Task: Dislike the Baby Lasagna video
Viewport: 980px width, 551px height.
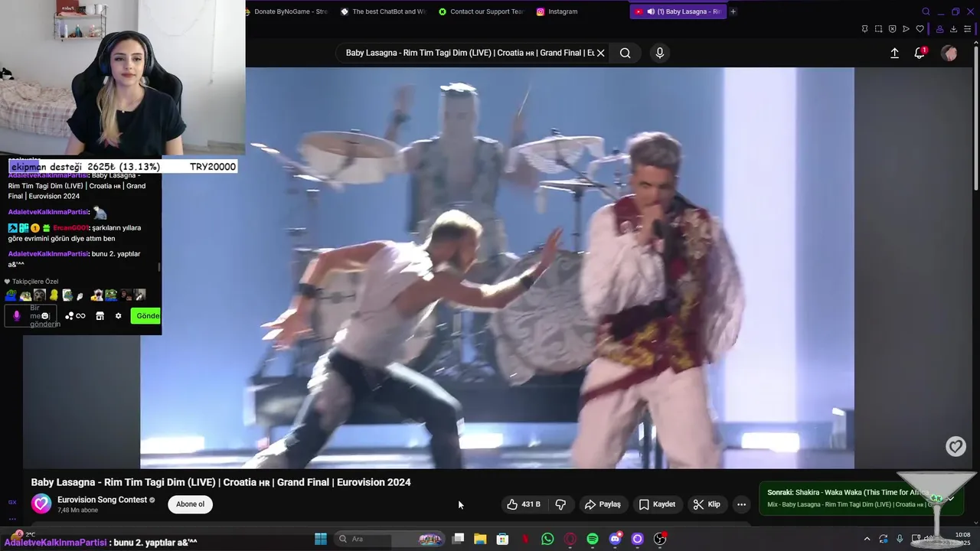Action: [560, 504]
